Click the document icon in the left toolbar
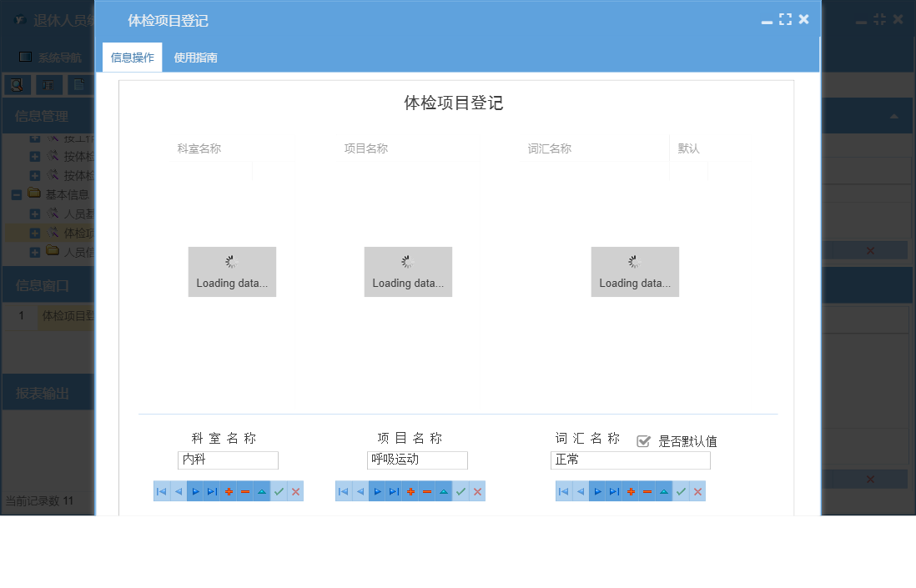 (x=80, y=84)
